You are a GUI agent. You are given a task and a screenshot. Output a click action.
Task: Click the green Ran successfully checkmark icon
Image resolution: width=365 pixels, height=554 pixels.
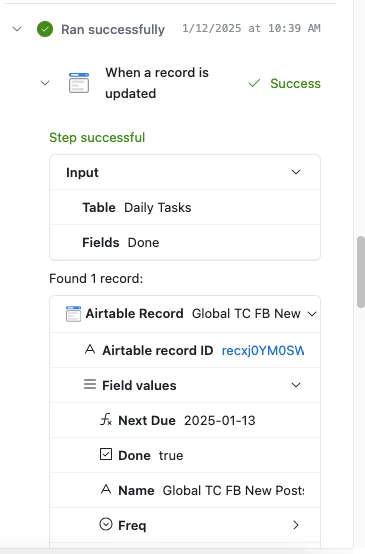point(45,29)
